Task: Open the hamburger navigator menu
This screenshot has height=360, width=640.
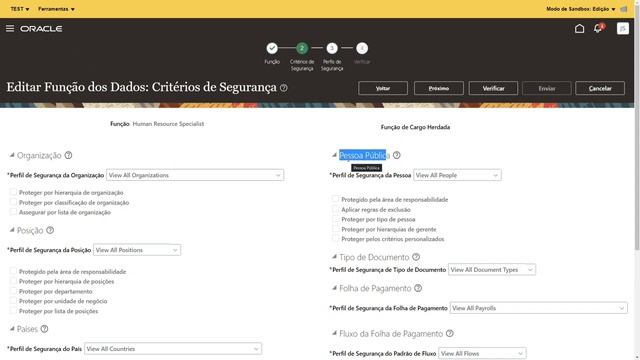Action: point(10,28)
